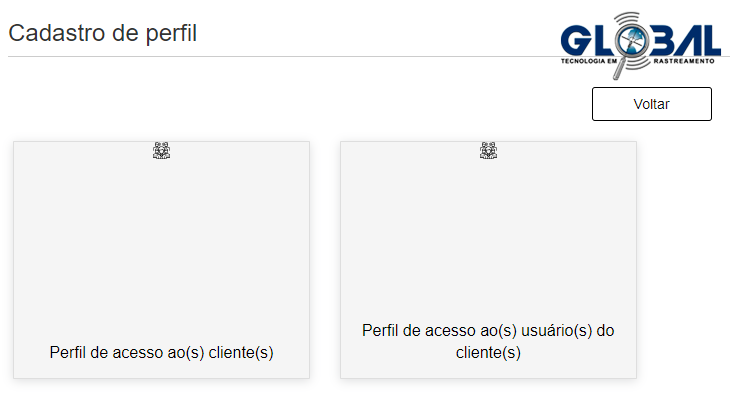Screen dimensions: 730x411
Task: Select the empty body of the client access card
Action: [162, 249]
